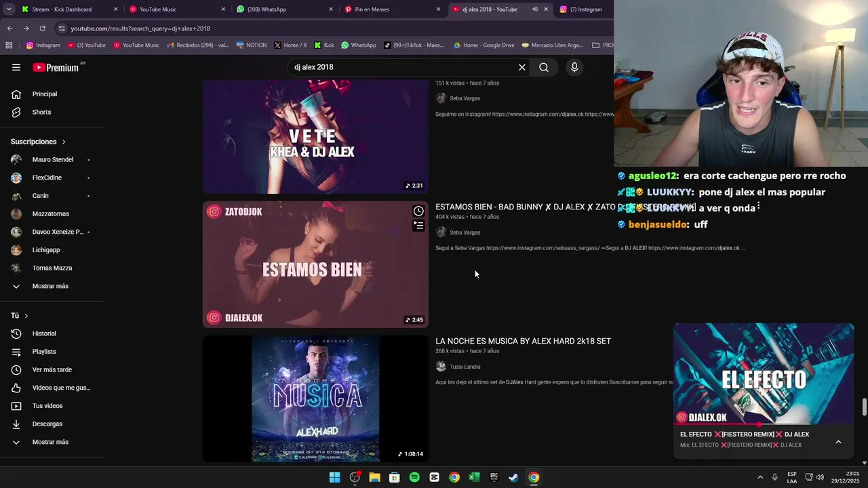Click EL EFECTO miniplayer video thumbnail
868x488 pixels.
pyautogui.click(x=764, y=374)
